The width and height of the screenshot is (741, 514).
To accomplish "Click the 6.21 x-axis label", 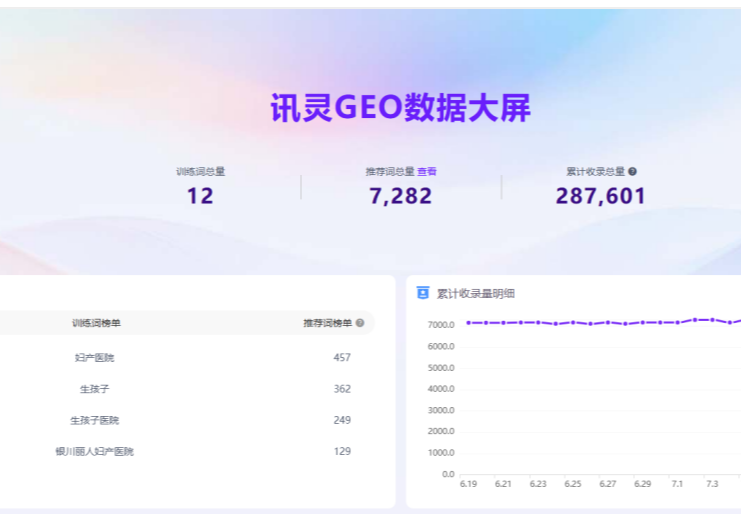I will click(503, 484).
